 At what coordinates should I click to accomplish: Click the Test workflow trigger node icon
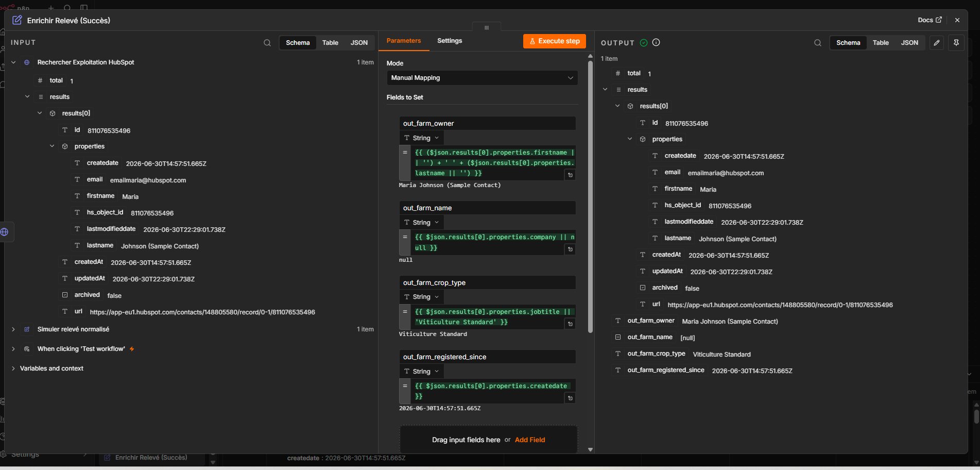(x=27, y=349)
